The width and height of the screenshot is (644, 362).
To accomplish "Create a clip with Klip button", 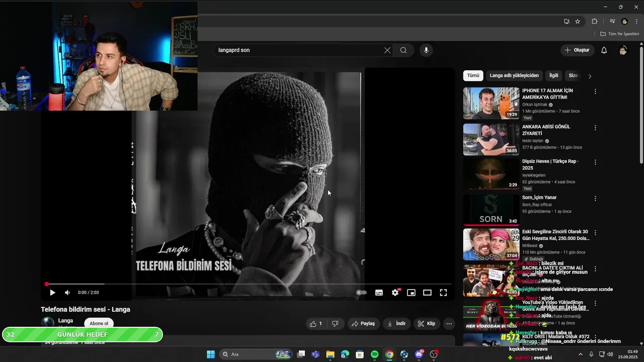I will pos(427,324).
